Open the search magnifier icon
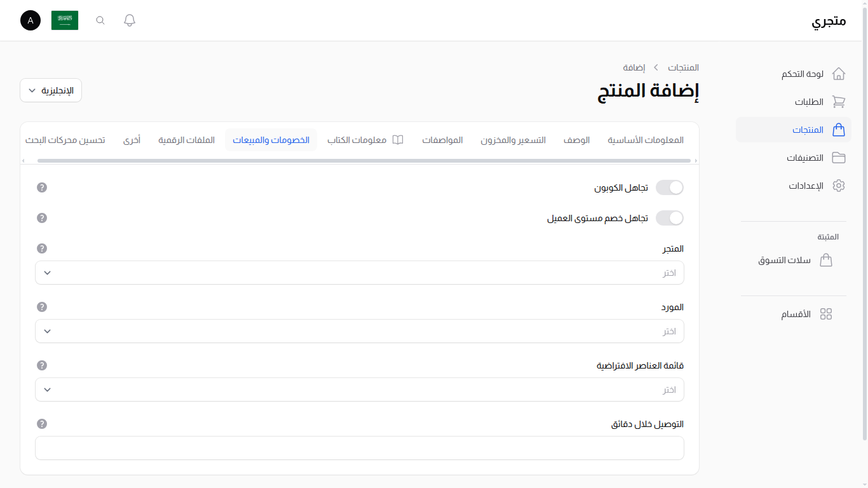The image size is (868, 488). [x=100, y=20]
